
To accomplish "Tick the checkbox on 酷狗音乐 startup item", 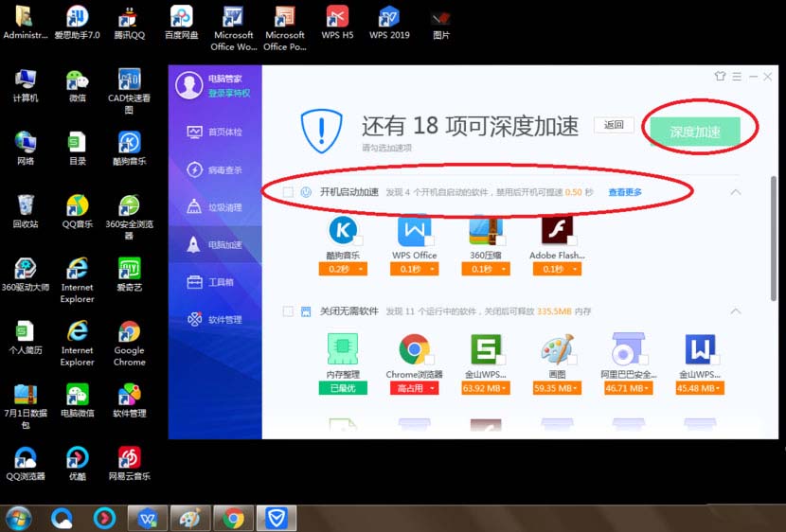I will (358, 240).
